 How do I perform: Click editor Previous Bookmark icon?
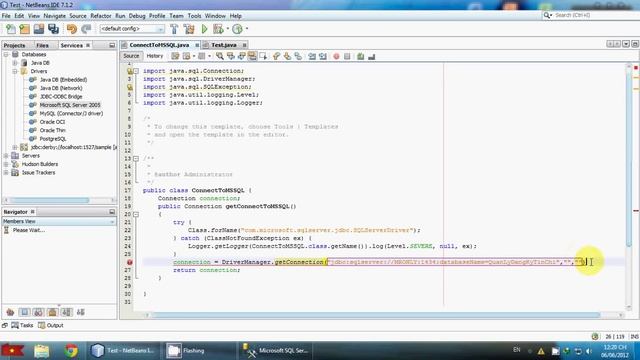276,56
